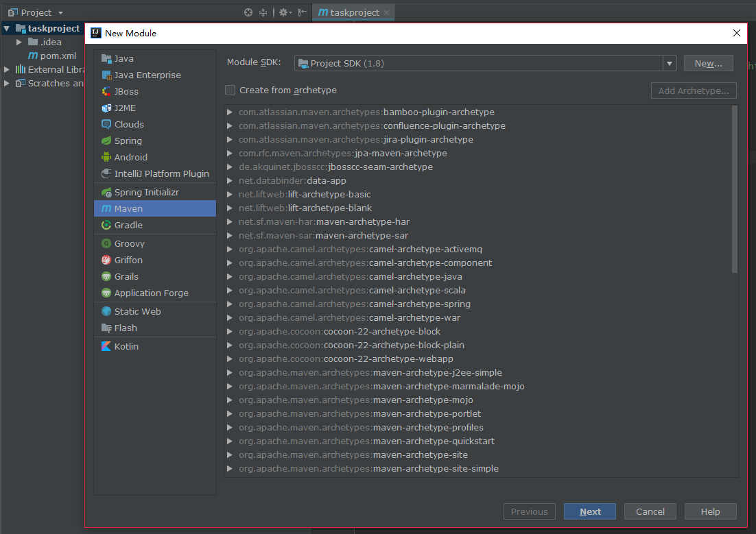
Task: Open the Module SDK dropdown
Action: click(x=670, y=63)
